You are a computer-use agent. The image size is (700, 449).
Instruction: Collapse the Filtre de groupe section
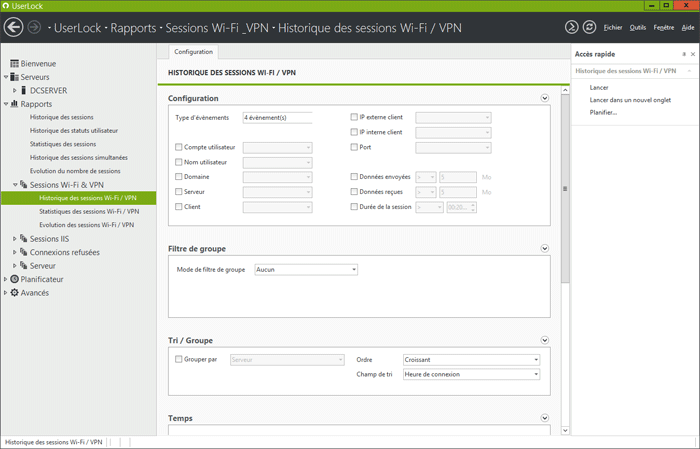[x=545, y=249]
